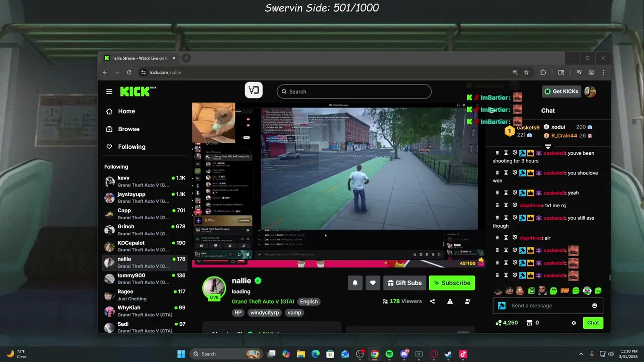Click caskets9 username on 'you shouldve won'

pyautogui.click(x=554, y=173)
